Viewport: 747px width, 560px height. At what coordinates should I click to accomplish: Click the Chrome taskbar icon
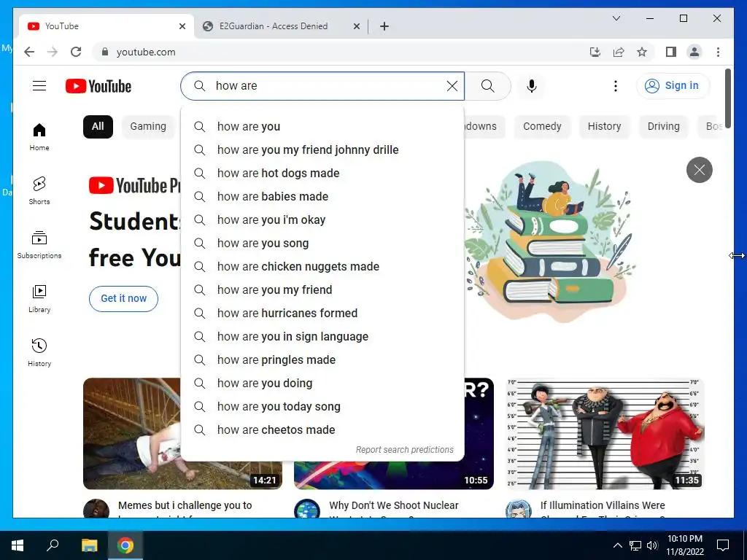tap(125, 545)
